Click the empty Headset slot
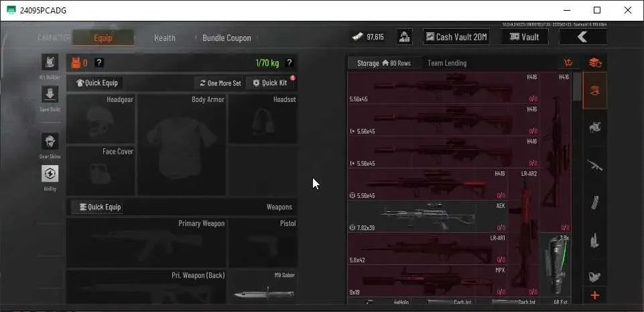The image size is (644, 312). pos(263,119)
